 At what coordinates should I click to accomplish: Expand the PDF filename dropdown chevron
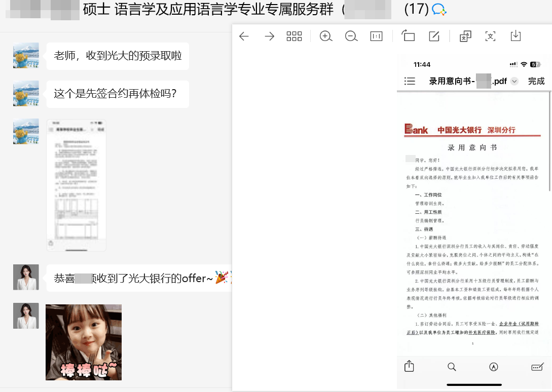pos(514,82)
